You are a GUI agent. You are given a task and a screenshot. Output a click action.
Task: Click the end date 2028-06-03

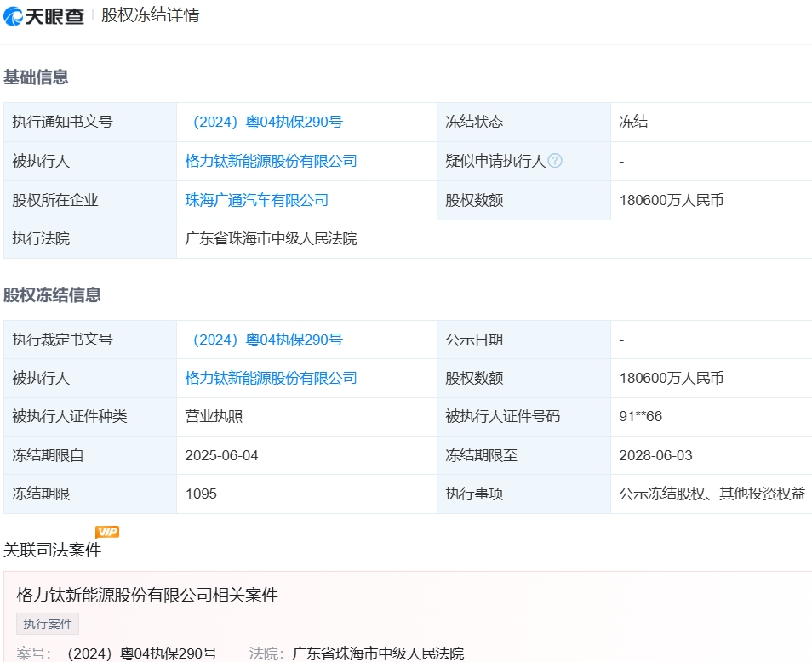point(655,455)
